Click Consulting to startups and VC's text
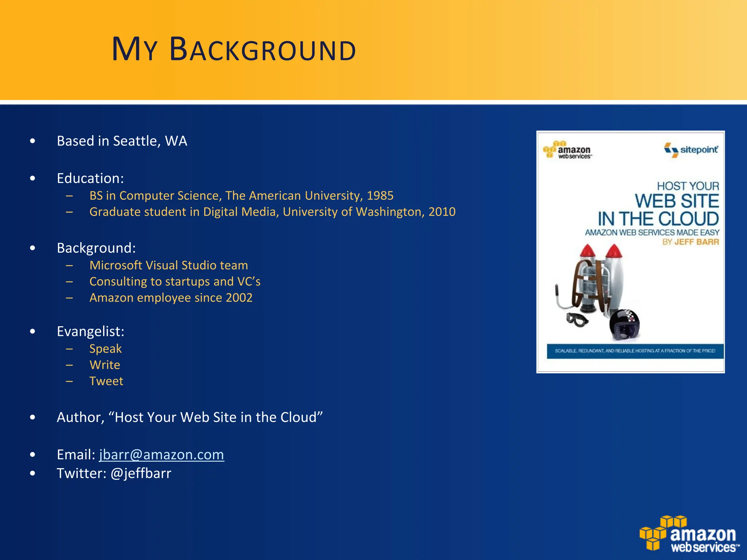747x560 pixels. [175, 281]
